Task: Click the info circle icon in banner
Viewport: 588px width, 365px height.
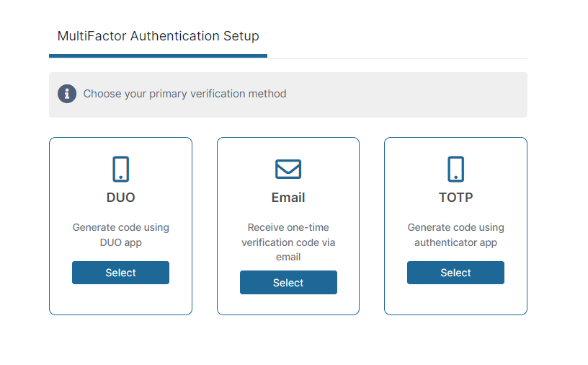Action: click(x=67, y=94)
